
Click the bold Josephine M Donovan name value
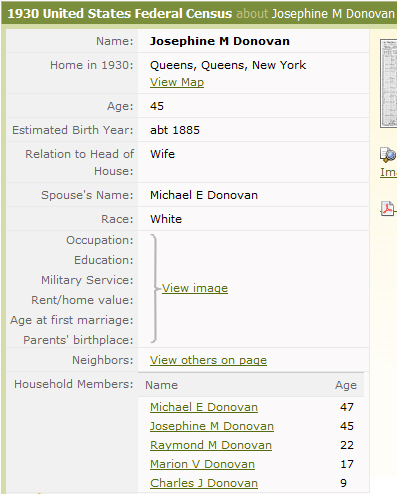(220, 41)
